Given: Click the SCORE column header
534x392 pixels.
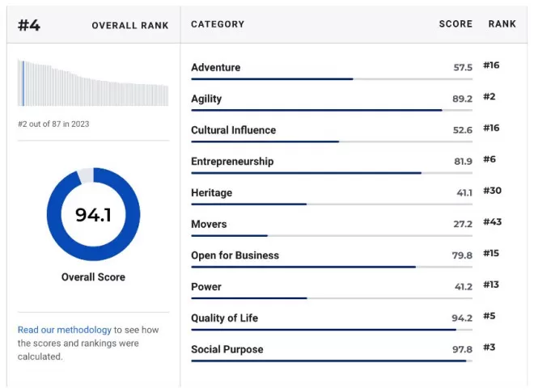Looking at the screenshot, I should tap(456, 24).
